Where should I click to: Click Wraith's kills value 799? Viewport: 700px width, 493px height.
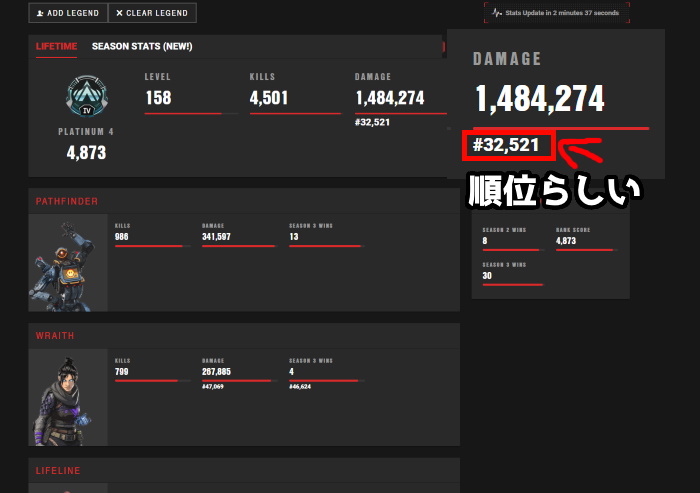point(121,372)
